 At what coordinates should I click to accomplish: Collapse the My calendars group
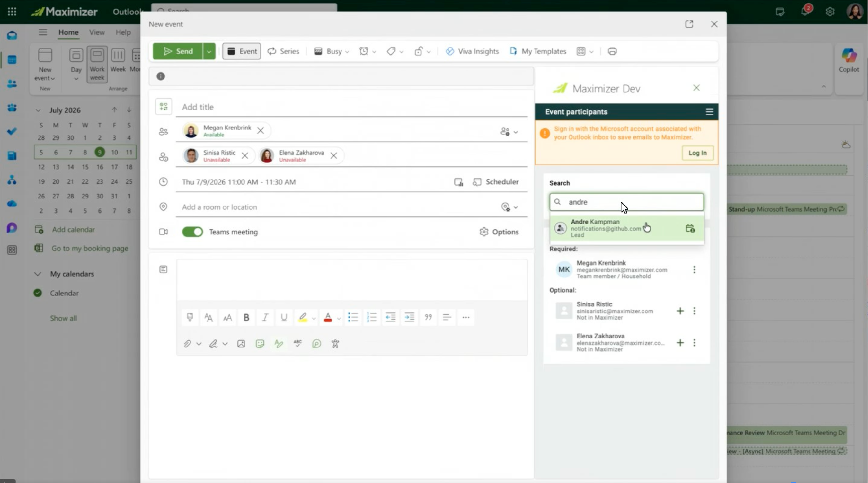click(x=38, y=274)
